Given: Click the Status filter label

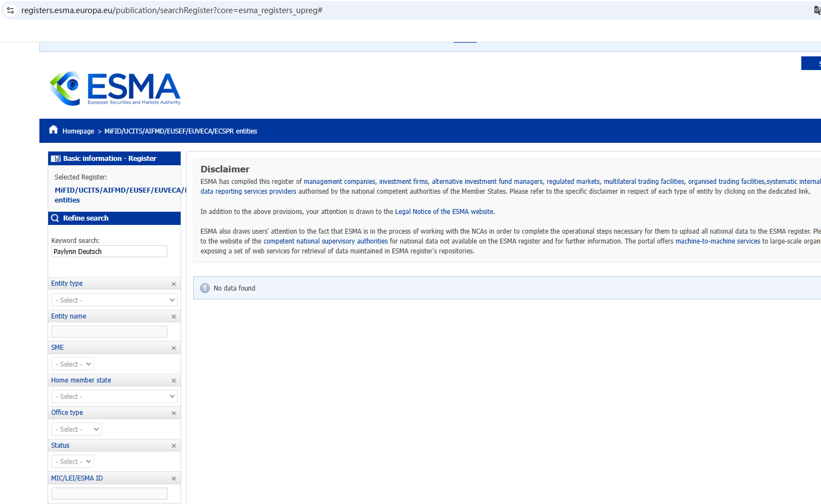Looking at the screenshot, I should (60, 445).
